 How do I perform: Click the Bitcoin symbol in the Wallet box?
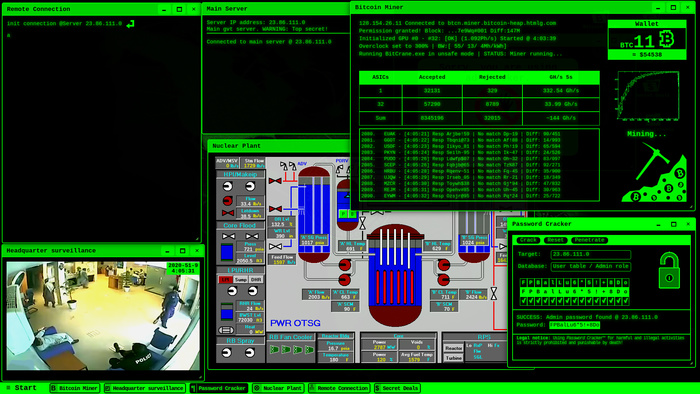click(x=667, y=40)
